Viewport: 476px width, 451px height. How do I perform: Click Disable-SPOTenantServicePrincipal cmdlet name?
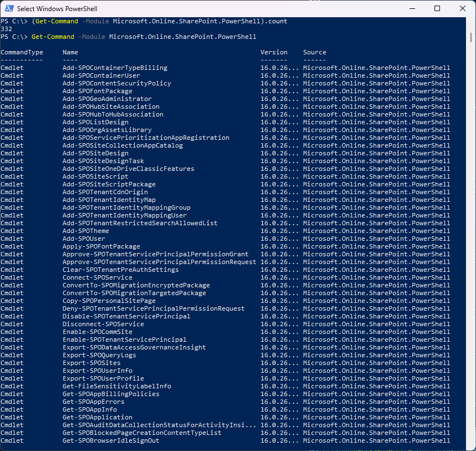(x=126, y=316)
